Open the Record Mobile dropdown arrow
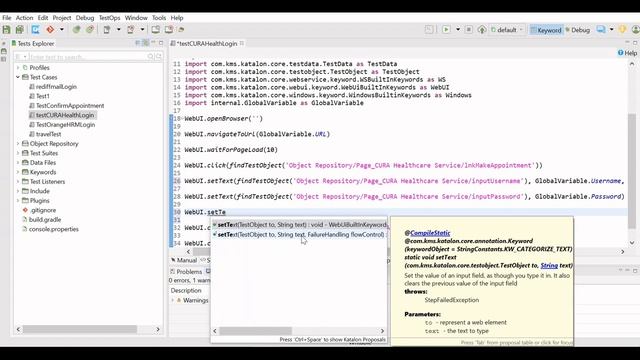This screenshot has height=360, width=640. (x=142, y=29)
